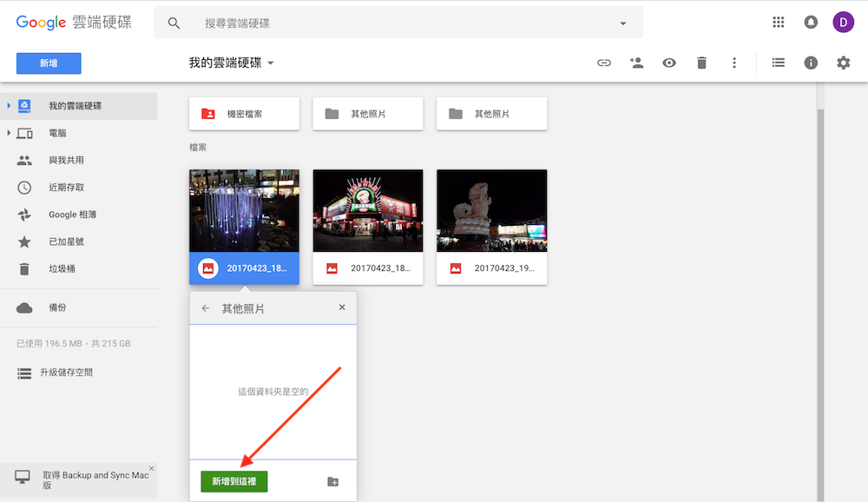Expand the 電腦 tree item
Screen dimensions: 868x502
coord(9,133)
